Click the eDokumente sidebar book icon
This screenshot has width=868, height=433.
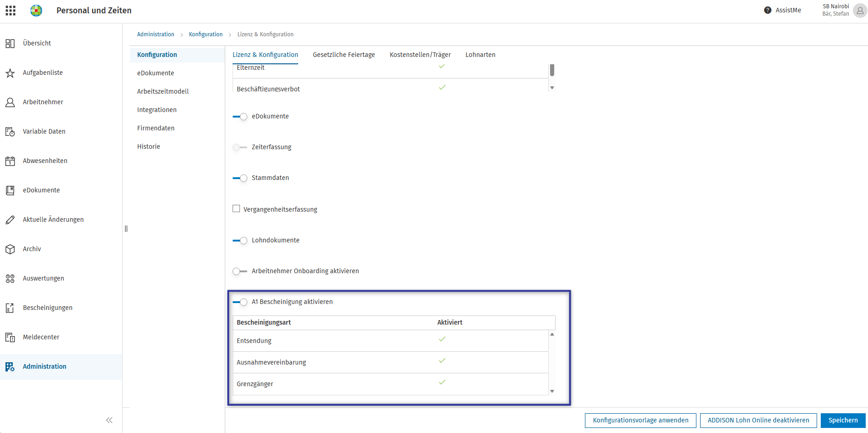10,190
